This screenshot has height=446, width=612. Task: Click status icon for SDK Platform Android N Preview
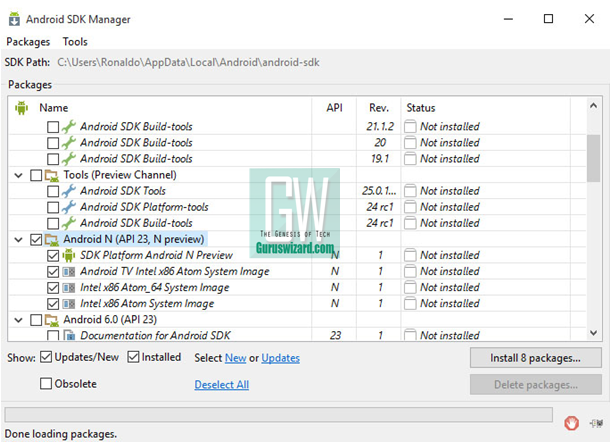(x=410, y=256)
